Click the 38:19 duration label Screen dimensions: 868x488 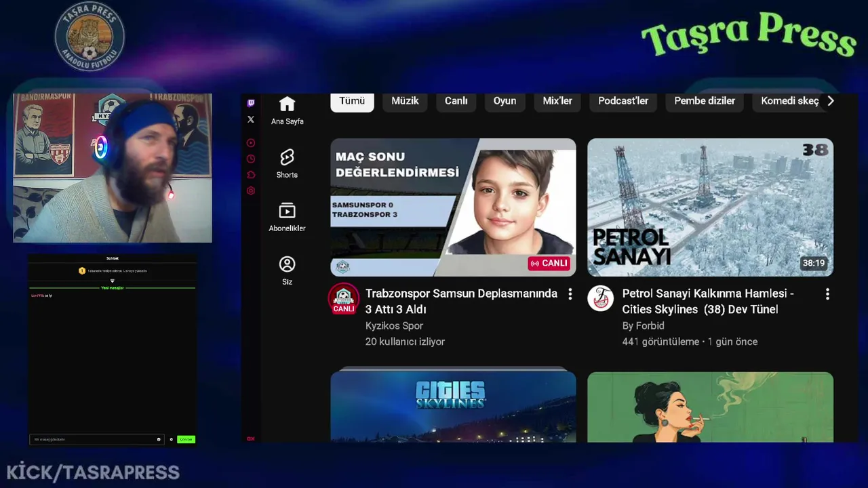pos(814,263)
